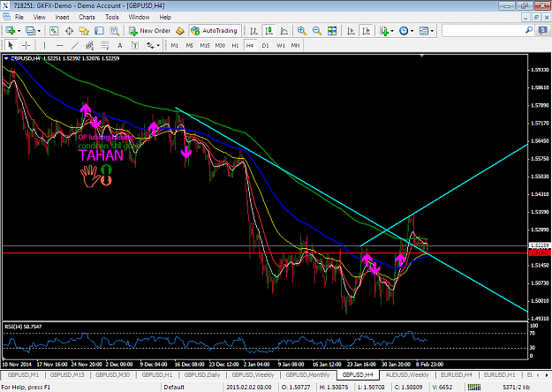Screen dimensions: 552x392
Task: Switch to the M1 timeframe
Action: (x=175, y=45)
